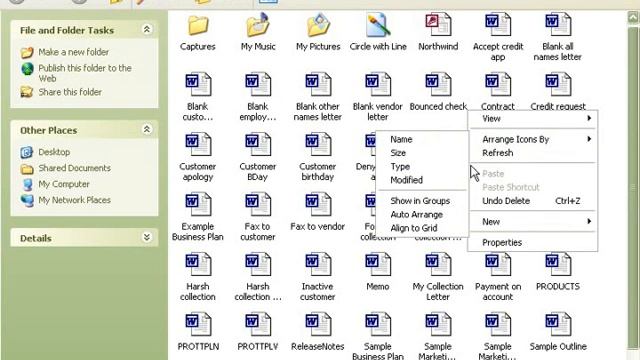Select the Fax to vendor document
640x360 pixels.
(318, 204)
